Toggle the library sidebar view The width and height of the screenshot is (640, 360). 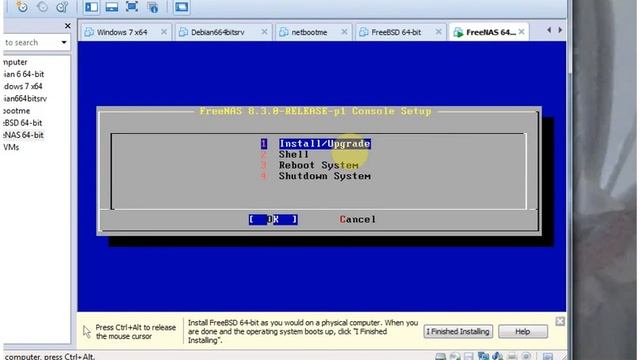click(x=91, y=7)
